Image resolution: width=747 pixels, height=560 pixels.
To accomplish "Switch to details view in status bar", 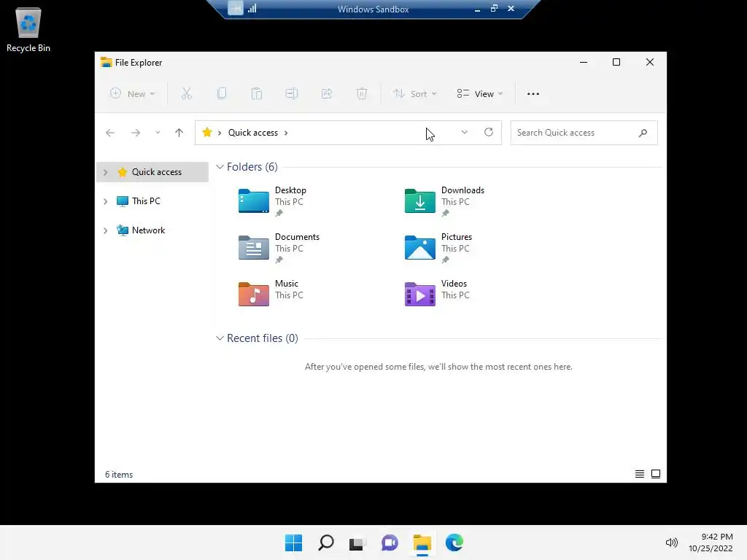I will [x=639, y=474].
